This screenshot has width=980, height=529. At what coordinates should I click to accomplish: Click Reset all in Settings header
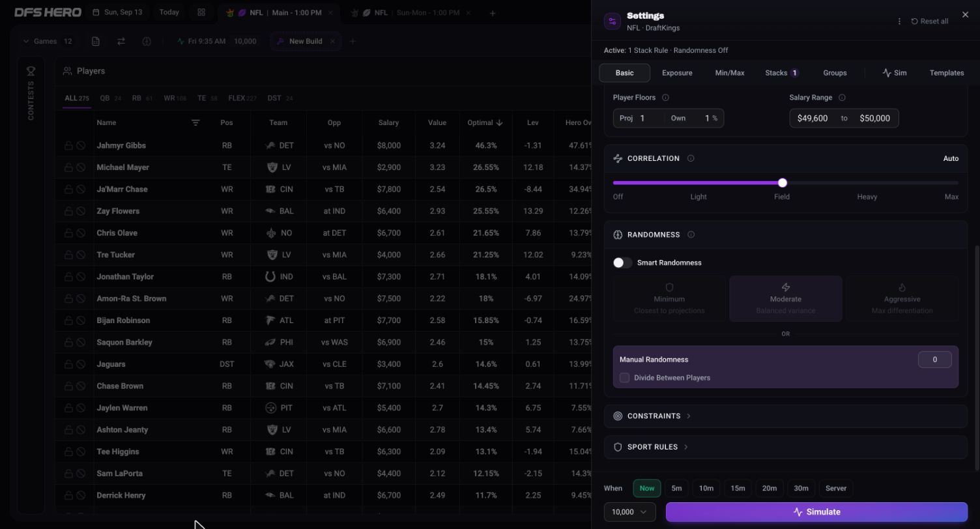[930, 21]
